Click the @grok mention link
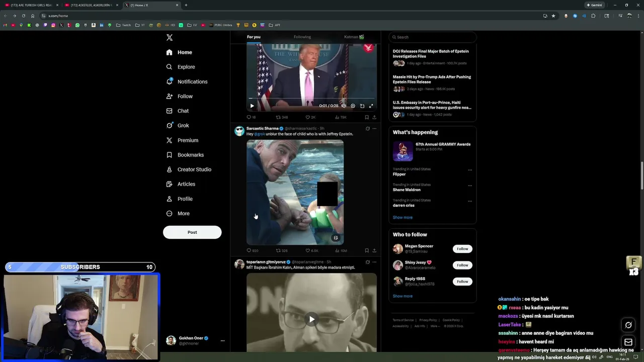The image size is (644, 362). click(x=260, y=134)
